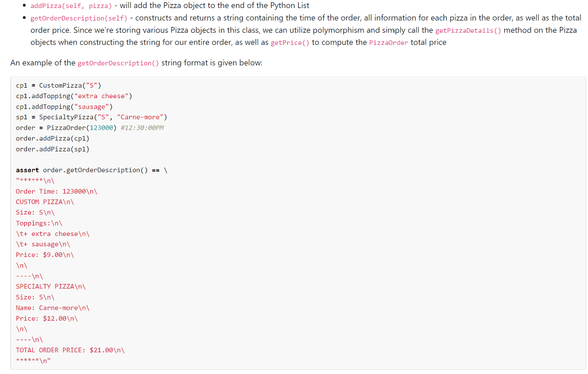This screenshot has height=374, width=588.
Task: Click the \t+ extra cheese line
Action: 52,233
